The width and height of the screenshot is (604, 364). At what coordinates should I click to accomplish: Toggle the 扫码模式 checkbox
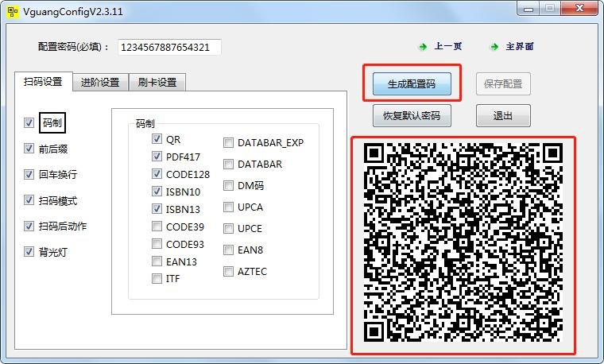(29, 200)
